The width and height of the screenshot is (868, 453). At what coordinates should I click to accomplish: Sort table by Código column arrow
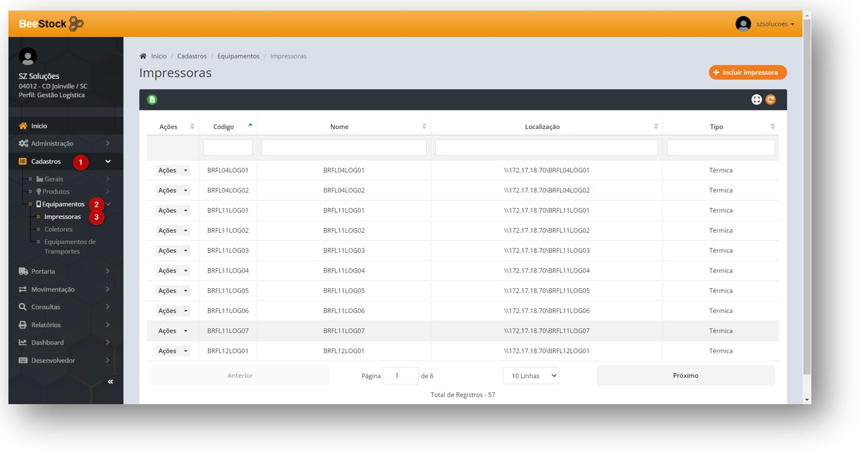pos(250,125)
